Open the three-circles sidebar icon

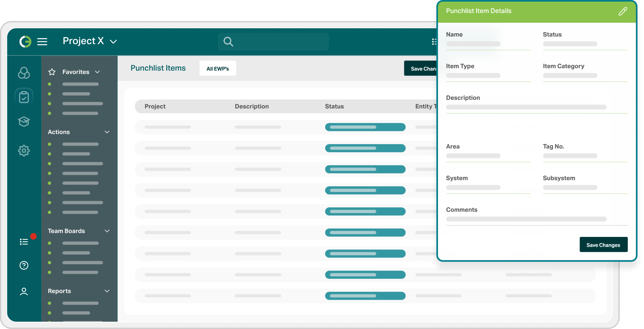pos(24,73)
